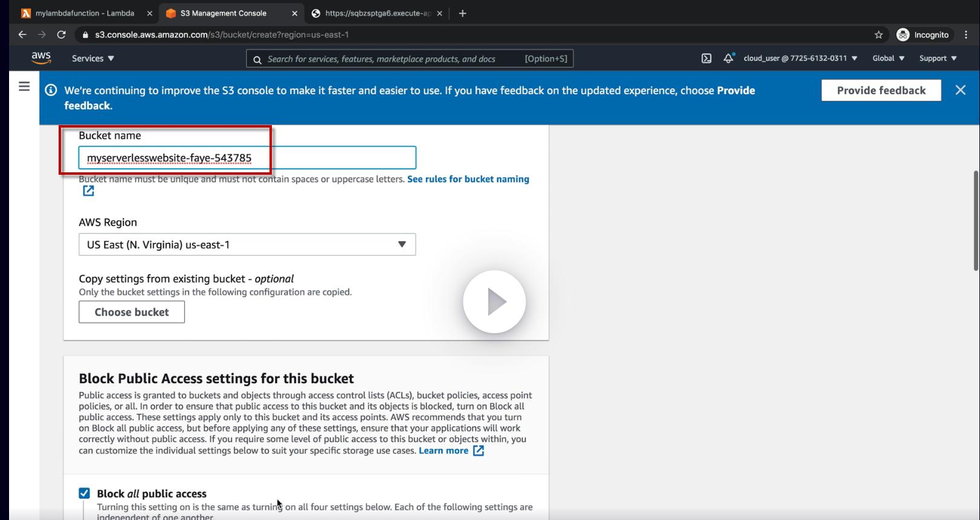Image resolution: width=980 pixels, height=520 pixels.
Task: Switch to the sqbzsptga6 execute-api tab
Action: (377, 13)
